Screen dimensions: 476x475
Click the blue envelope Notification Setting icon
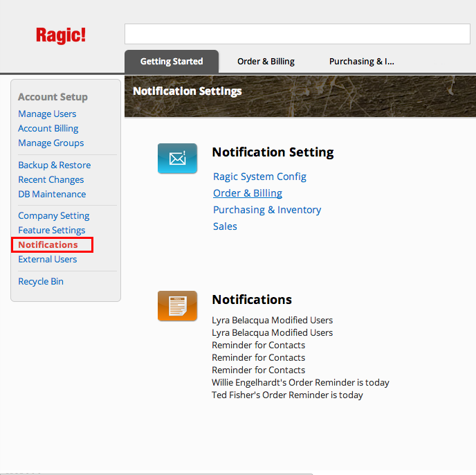coord(177,159)
